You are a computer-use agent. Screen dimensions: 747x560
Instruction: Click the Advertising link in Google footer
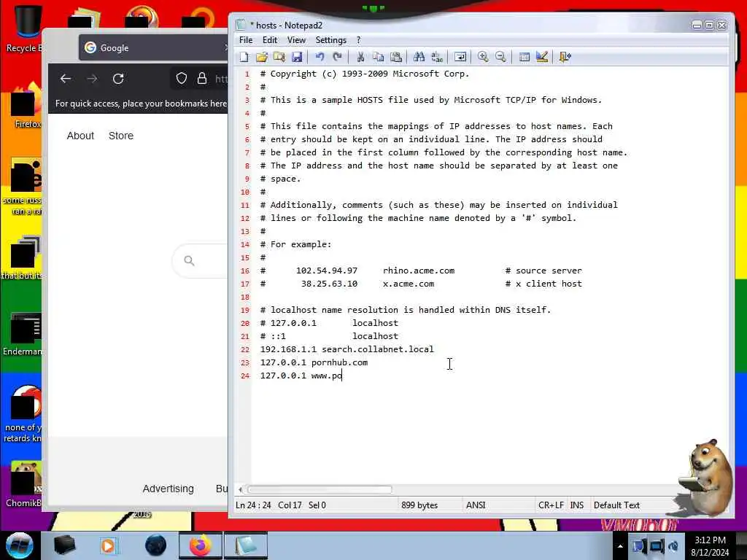pos(169,489)
